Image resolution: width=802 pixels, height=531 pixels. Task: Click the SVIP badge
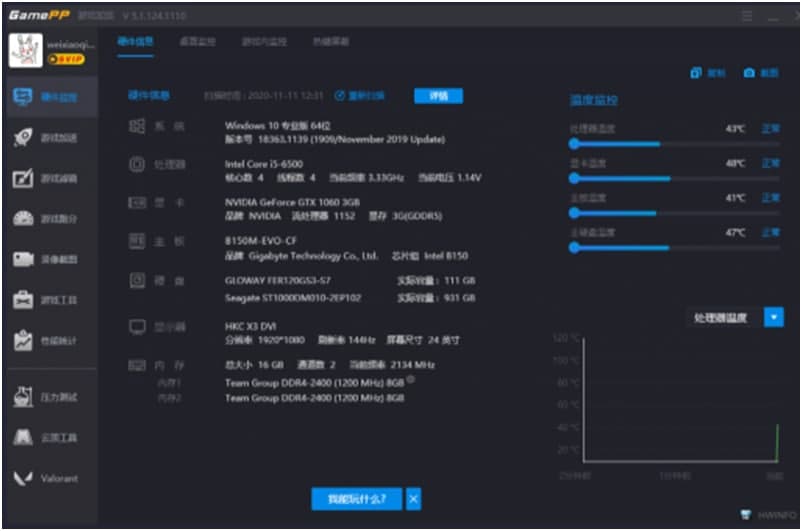(x=65, y=59)
